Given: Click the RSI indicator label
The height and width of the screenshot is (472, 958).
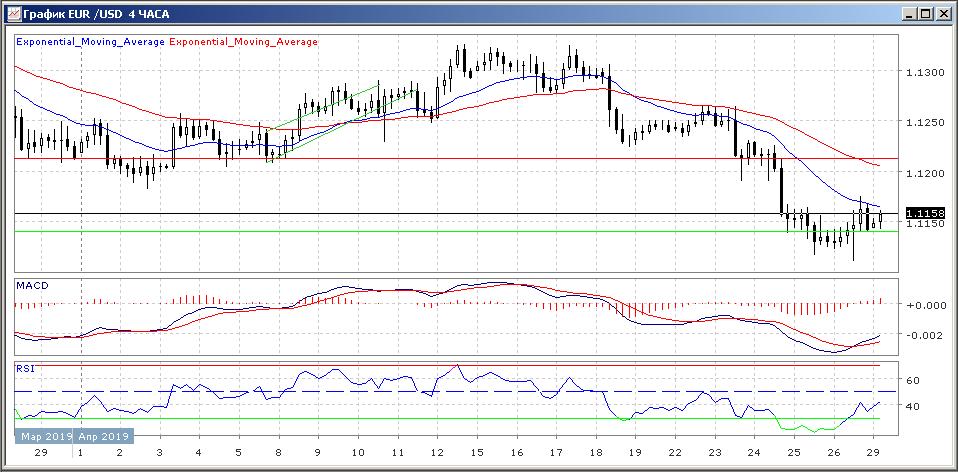Looking at the screenshot, I should tap(25, 368).
